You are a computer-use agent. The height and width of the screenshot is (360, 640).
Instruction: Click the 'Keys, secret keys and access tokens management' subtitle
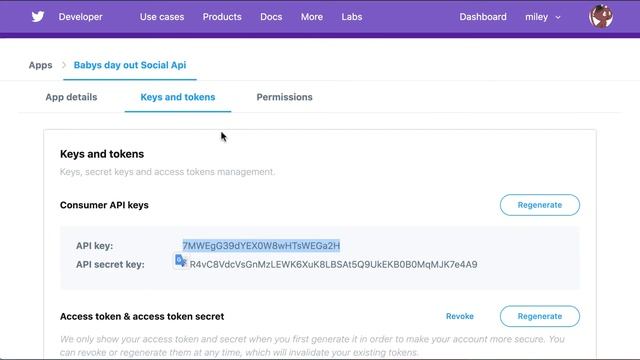click(x=167, y=172)
